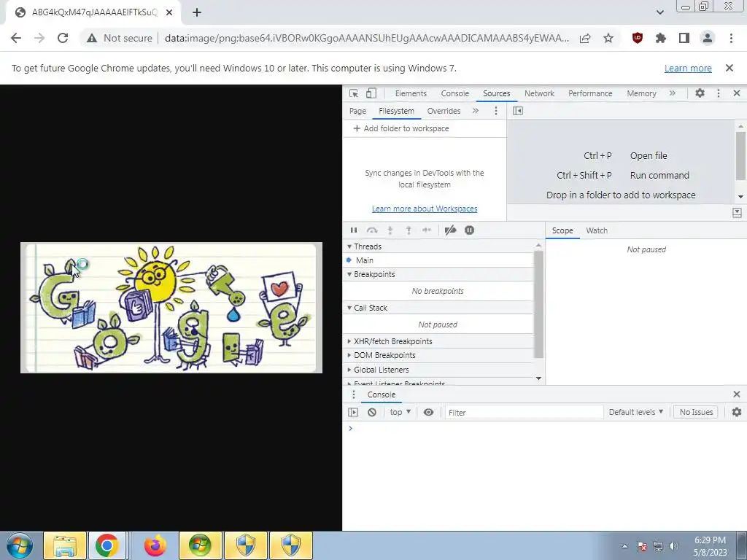Switch to the Console tab in DevTools
The height and width of the screenshot is (560, 747).
pyautogui.click(x=455, y=93)
